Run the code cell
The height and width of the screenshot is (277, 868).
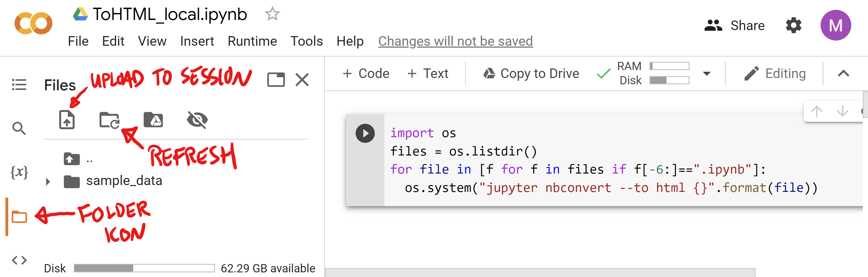(365, 133)
